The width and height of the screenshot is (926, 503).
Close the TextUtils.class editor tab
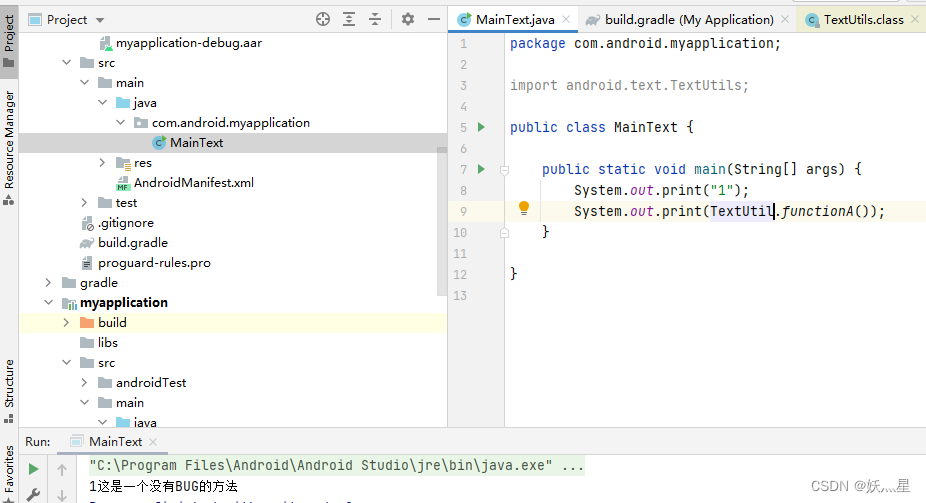pyautogui.click(x=915, y=19)
